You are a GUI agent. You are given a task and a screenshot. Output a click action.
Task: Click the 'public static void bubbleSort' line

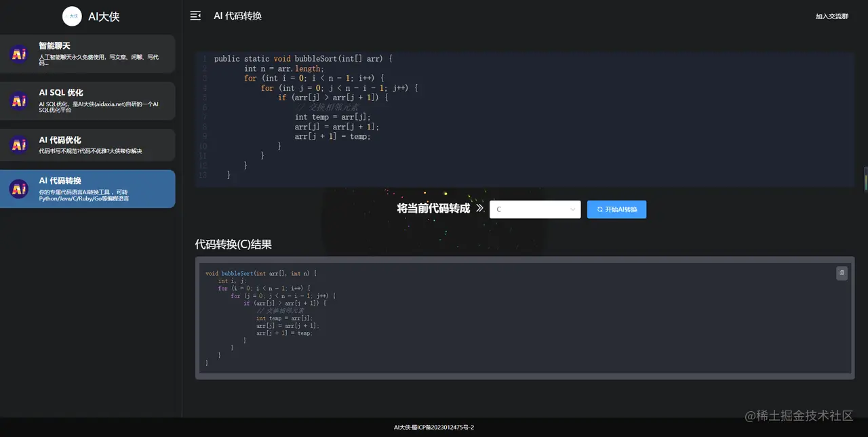pos(303,59)
